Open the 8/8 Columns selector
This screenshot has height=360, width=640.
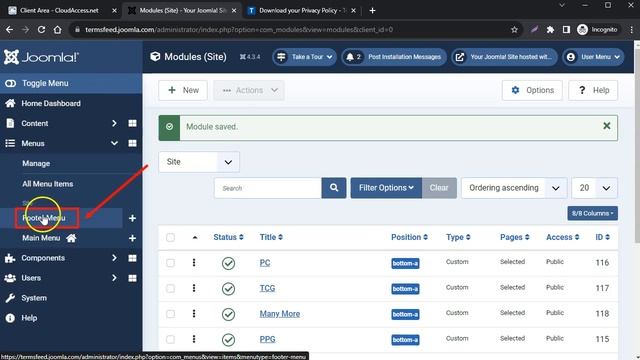click(593, 213)
